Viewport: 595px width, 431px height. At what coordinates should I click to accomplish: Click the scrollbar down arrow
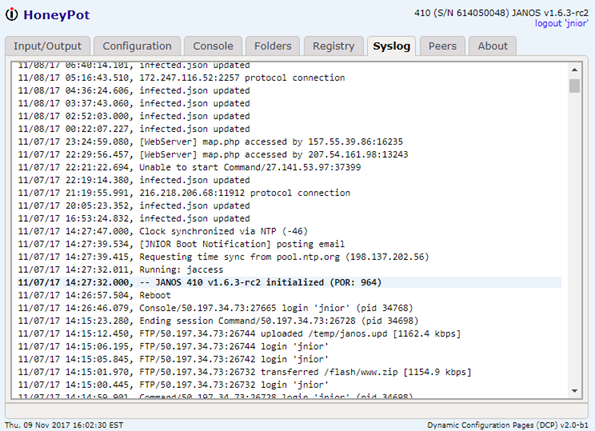point(575,391)
